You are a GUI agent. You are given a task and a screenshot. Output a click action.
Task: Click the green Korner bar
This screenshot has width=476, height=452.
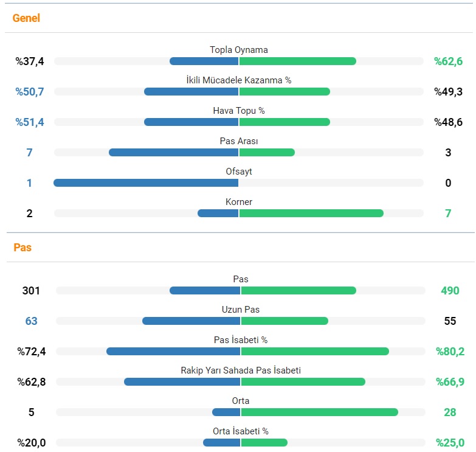[x=311, y=213]
